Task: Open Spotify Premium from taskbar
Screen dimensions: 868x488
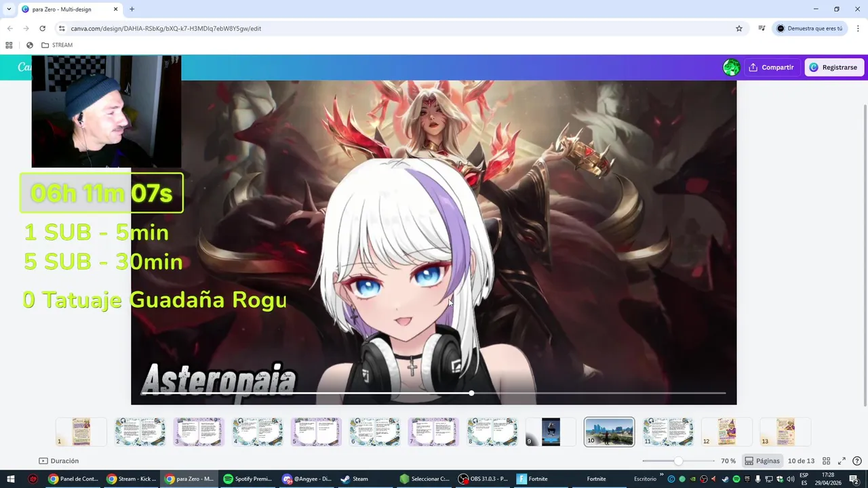Action: coord(248,479)
